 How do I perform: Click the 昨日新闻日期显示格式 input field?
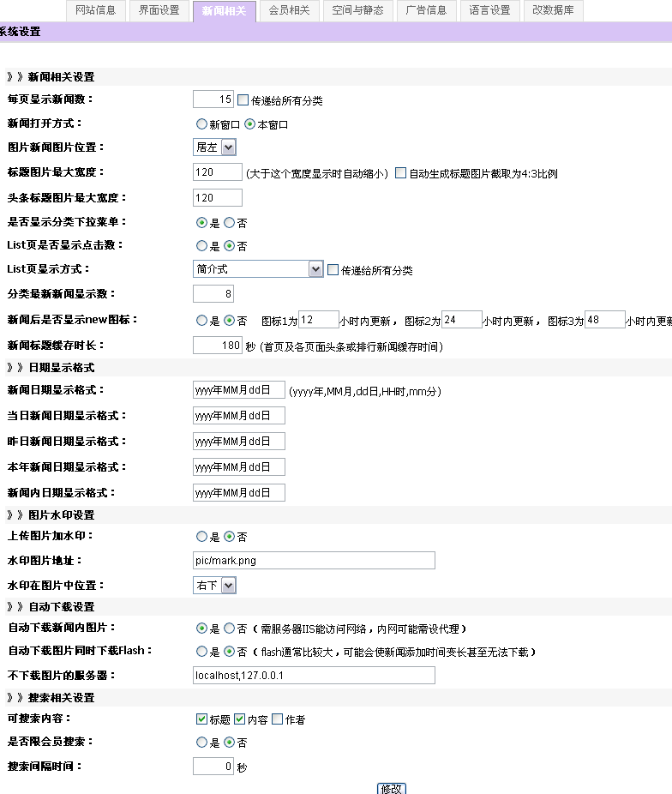[239, 441]
